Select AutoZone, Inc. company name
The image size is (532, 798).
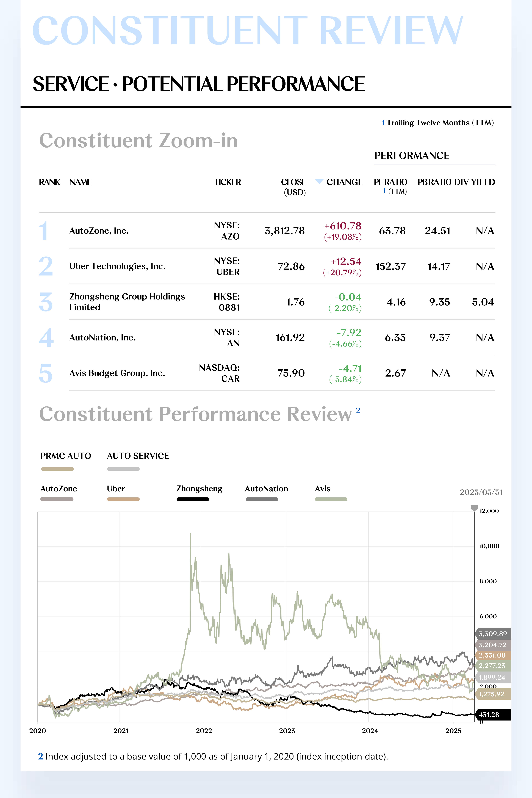[99, 231]
